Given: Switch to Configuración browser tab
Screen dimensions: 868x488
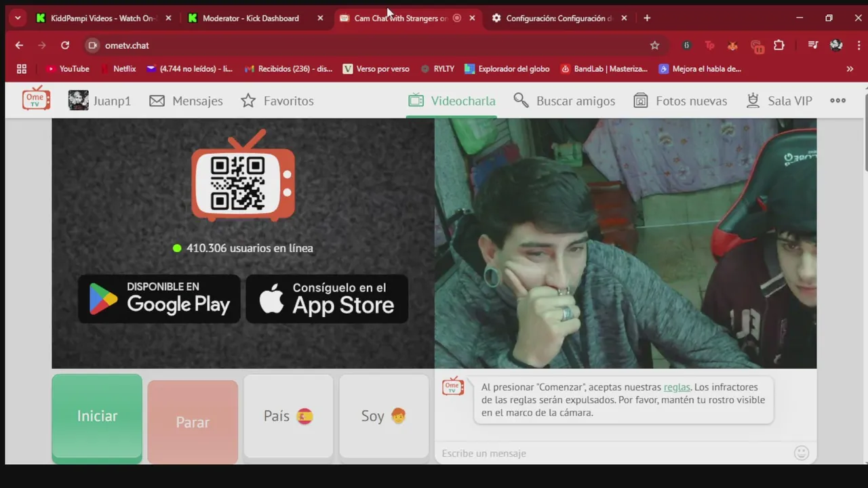Looking at the screenshot, I should coord(559,18).
